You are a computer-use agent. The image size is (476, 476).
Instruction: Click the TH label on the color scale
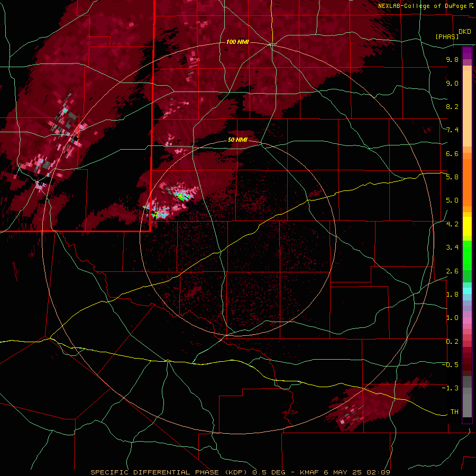pyautogui.click(x=454, y=412)
